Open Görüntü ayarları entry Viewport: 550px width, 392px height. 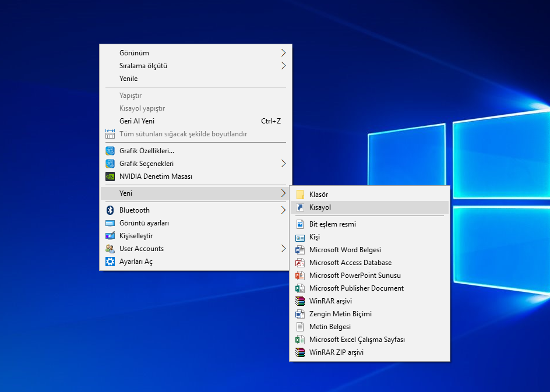pos(196,223)
